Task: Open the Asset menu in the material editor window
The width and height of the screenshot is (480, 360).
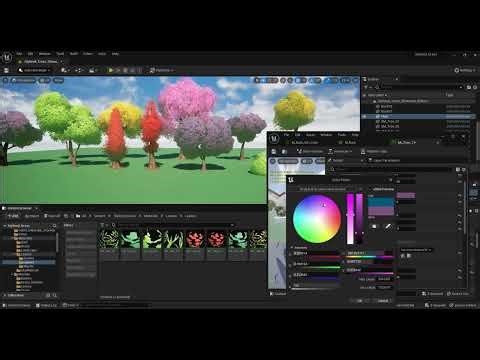Action: click(311, 135)
